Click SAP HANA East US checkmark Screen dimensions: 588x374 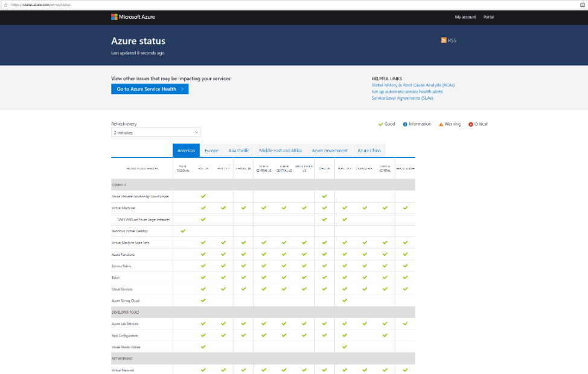(x=203, y=220)
